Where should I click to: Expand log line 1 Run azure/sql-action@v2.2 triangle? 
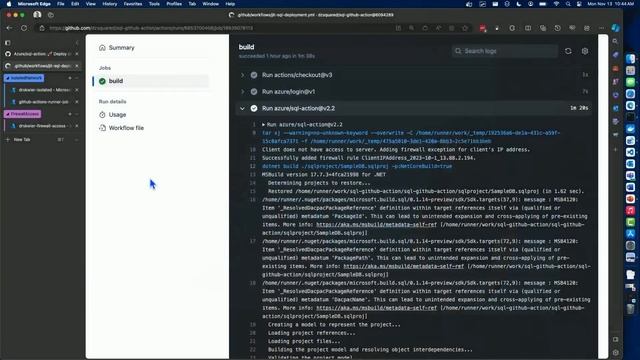pyautogui.click(x=264, y=124)
